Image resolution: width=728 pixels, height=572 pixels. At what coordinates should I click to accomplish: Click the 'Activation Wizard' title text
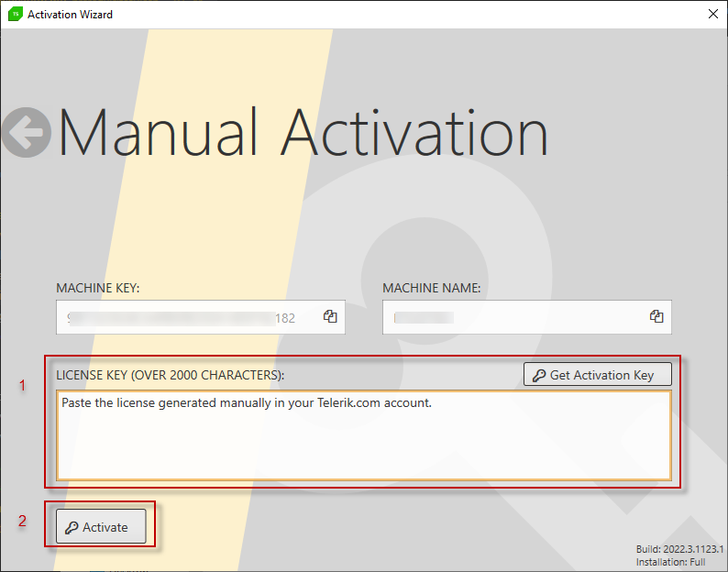click(70, 15)
